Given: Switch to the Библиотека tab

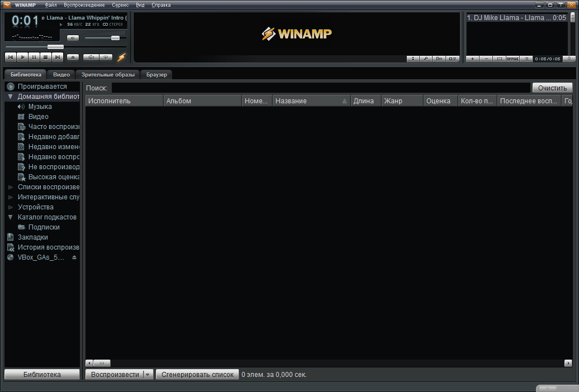Looking at the screenshot, I should (26, 75).
